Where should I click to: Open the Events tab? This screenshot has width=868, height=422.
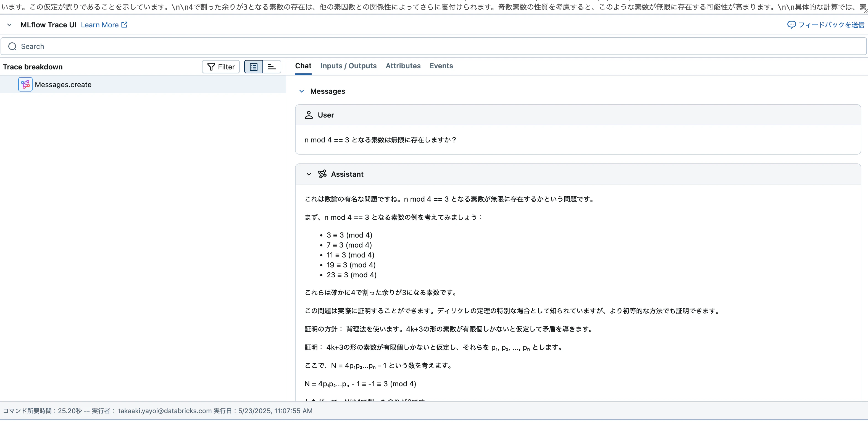point(441,66)
